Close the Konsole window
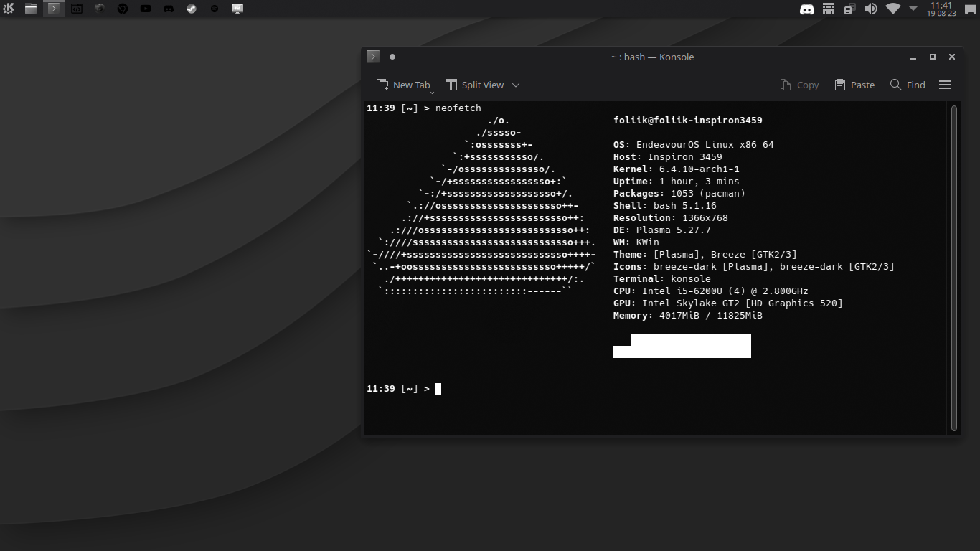 [x=952, y=57]
